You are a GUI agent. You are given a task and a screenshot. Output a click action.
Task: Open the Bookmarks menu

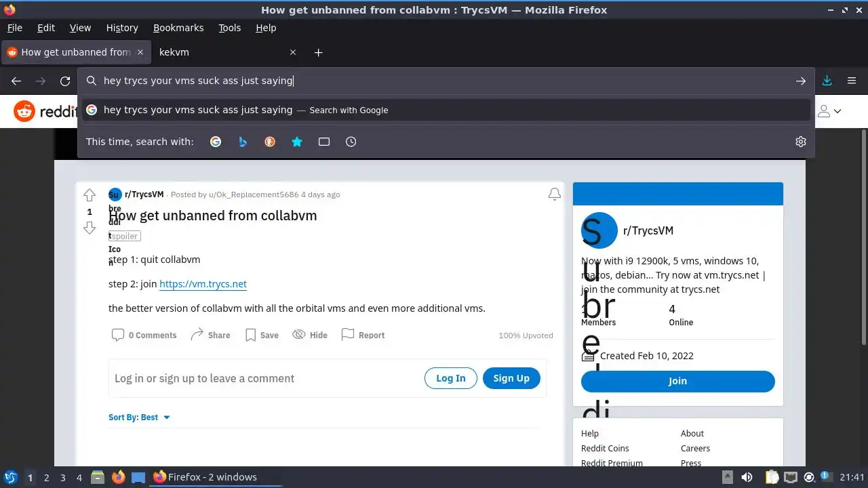[178, 28]
